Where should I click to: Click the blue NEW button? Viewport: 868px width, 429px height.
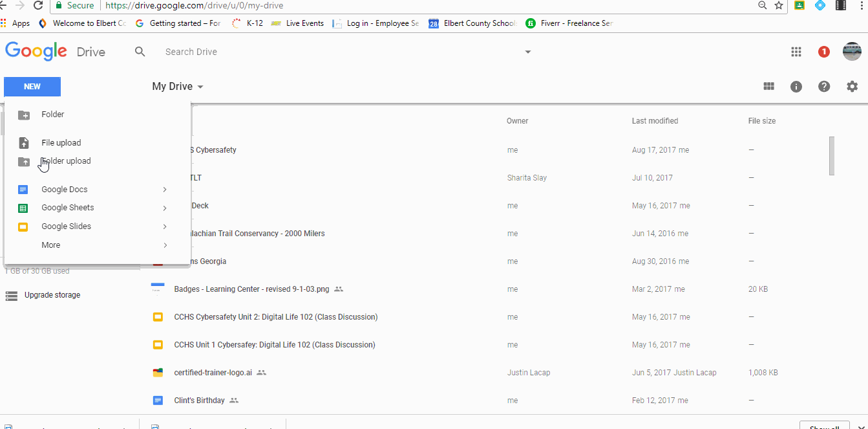click(32, 87)
